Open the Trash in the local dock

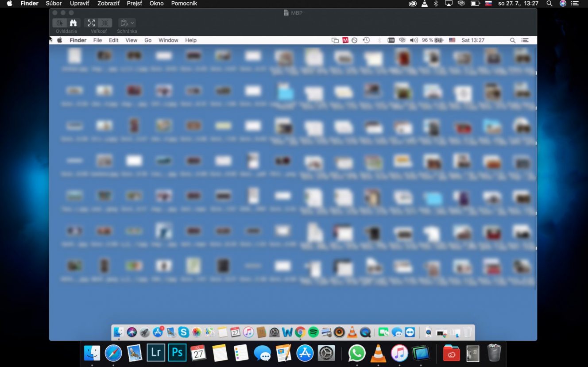click(x=494, y=353)
